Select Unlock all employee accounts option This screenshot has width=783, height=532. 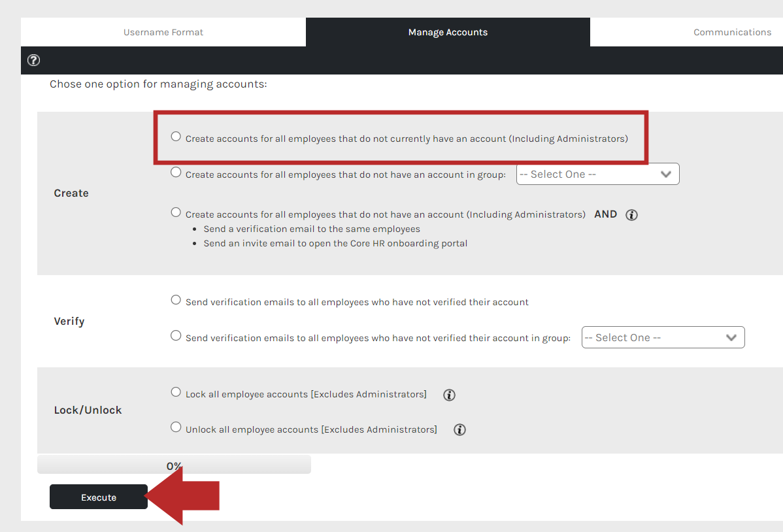tap(176, 427)
